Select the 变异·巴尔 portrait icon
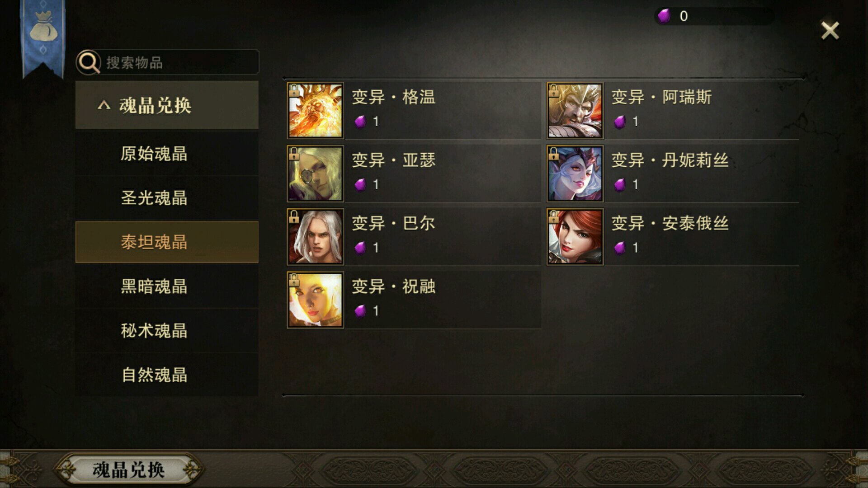The image size is (868, 488). click(316, 237)
